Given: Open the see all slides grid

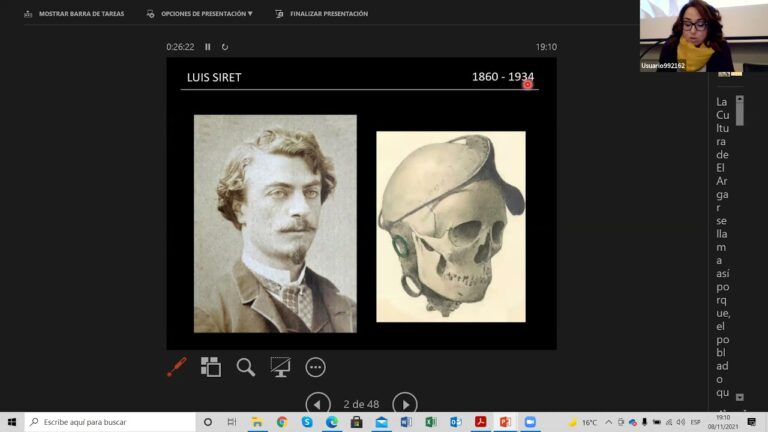Looking at the screenshot, I should pyautogui.click(x=211, y=367).
